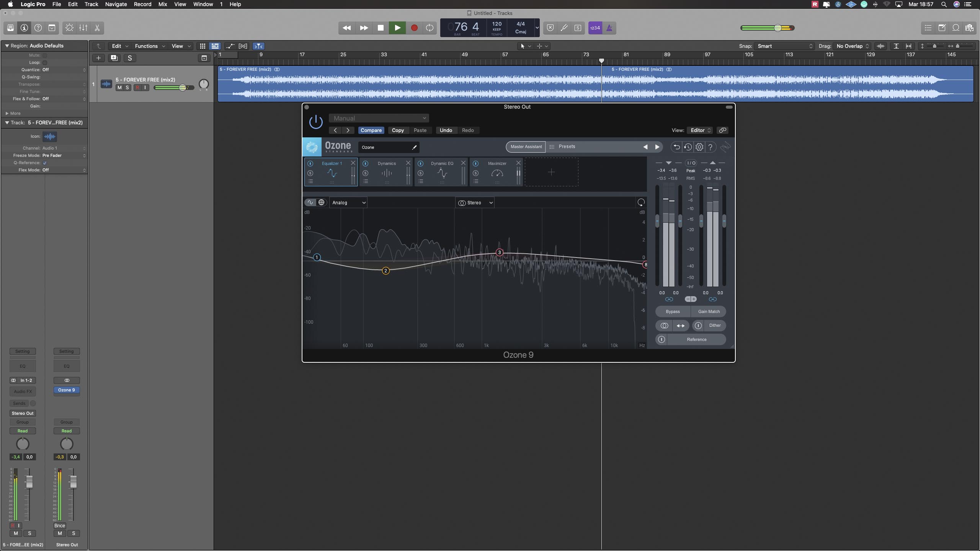980x551 pixels.
Task: Toggle the Ozone plugin power button
Action: (x=316, y=122)
